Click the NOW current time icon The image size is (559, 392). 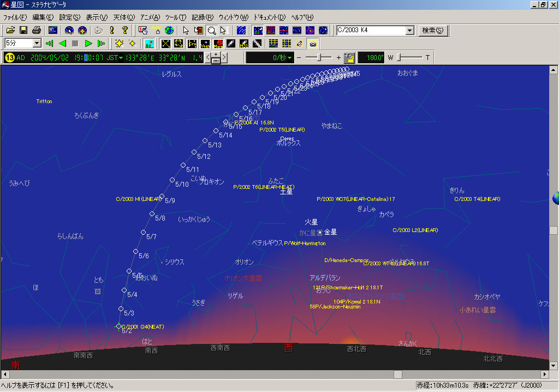(x=156, y=31)
